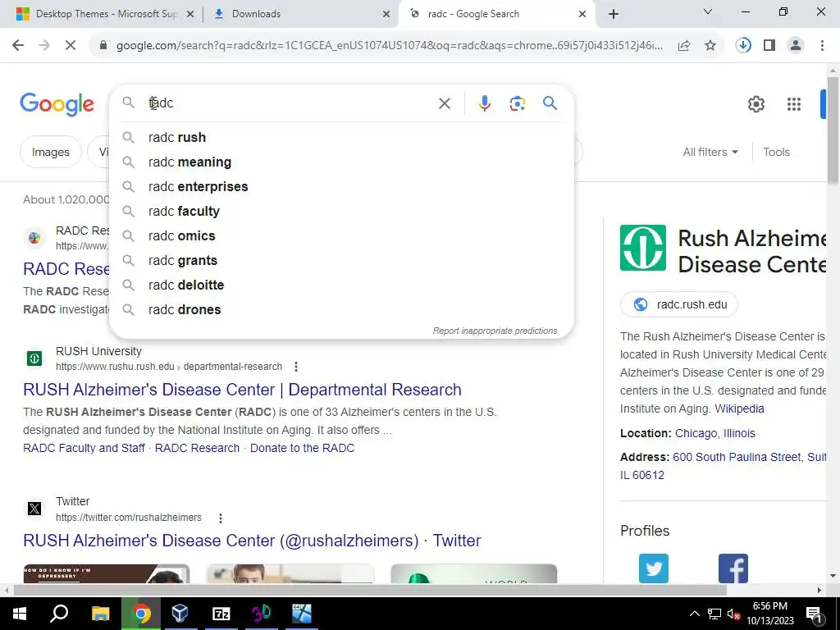Select suggestion radc deloitte

tap(342, 285)
